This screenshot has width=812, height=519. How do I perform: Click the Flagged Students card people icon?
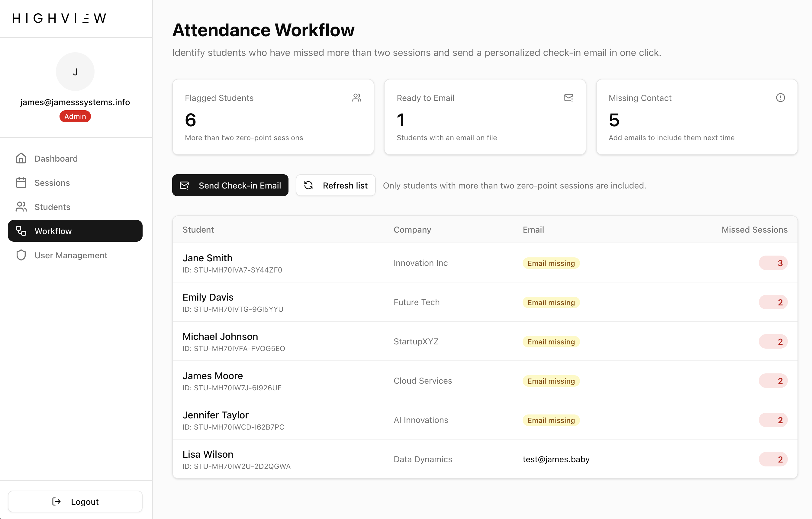(x=357, y=98)
